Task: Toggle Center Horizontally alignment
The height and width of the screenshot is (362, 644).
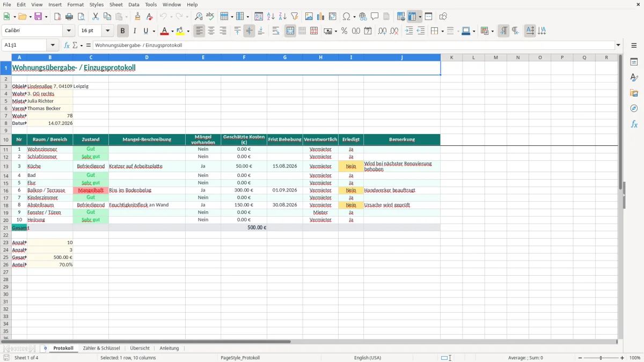Action: (x=211, y=31)
